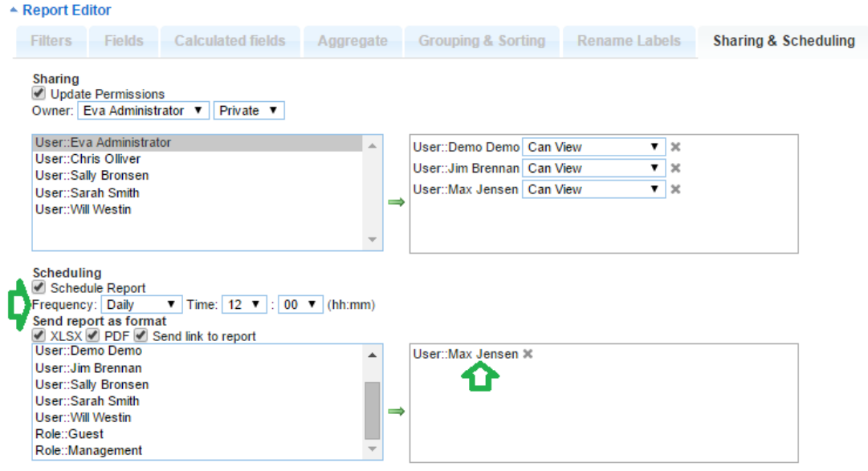
Task: Remove Demo Demo from sharing list
Action: click(x=675, y=148)
